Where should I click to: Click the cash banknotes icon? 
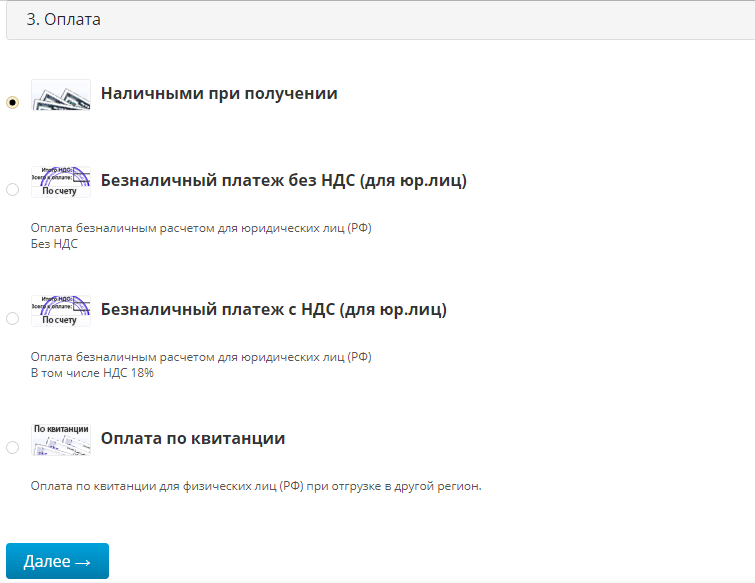click(x=61, y=95)
